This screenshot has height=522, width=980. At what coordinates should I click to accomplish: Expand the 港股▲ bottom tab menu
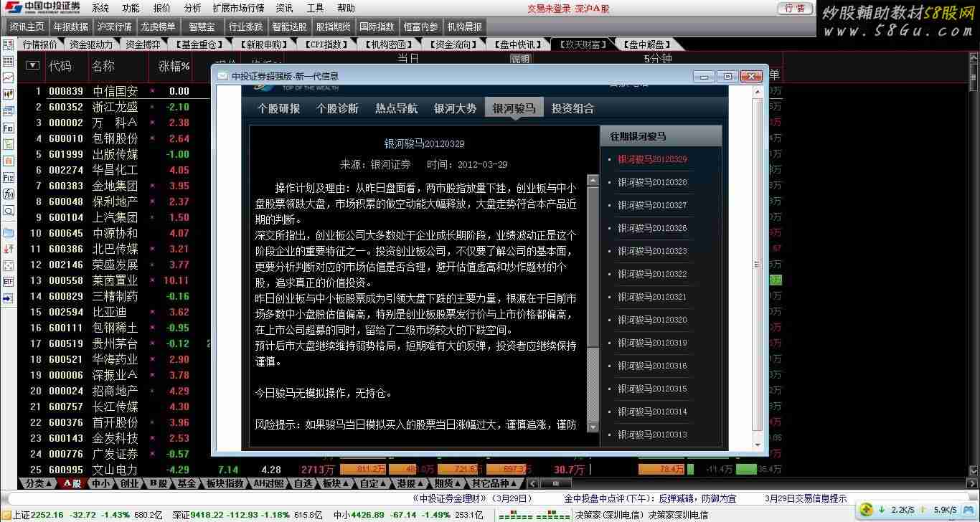(410, 484)
